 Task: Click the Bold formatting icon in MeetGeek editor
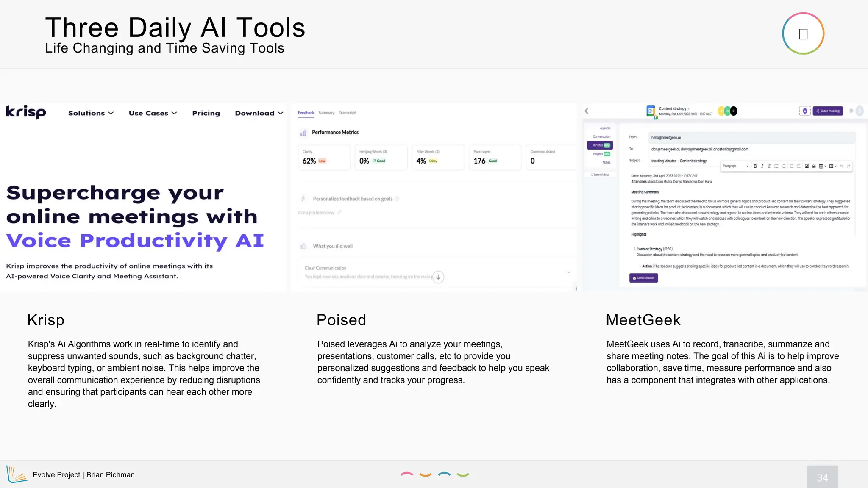tap(755, 166)
